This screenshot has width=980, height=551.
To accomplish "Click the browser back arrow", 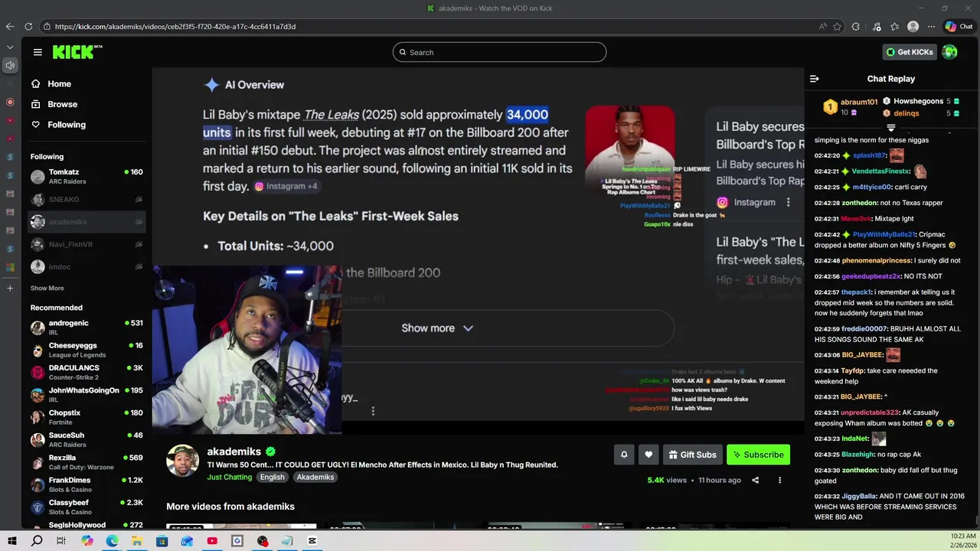I will (9, 27).
